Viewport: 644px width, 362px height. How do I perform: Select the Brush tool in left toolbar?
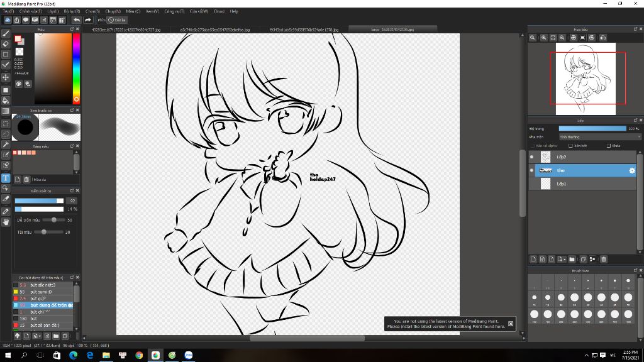point(6,34)
